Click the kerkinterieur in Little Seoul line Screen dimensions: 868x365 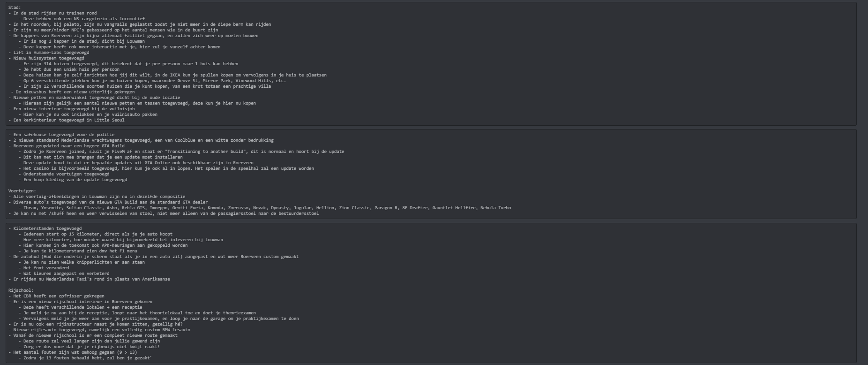[68, 120]
